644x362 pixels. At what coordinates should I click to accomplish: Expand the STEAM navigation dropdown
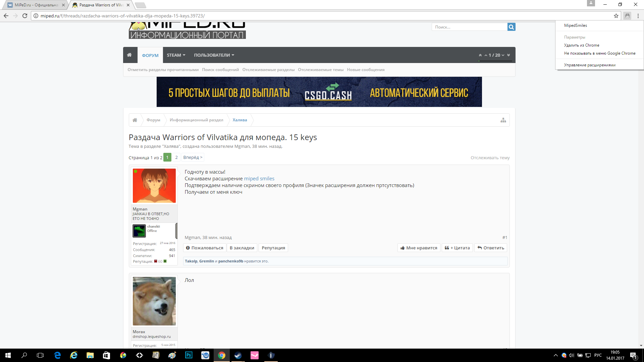click(176, 55)
